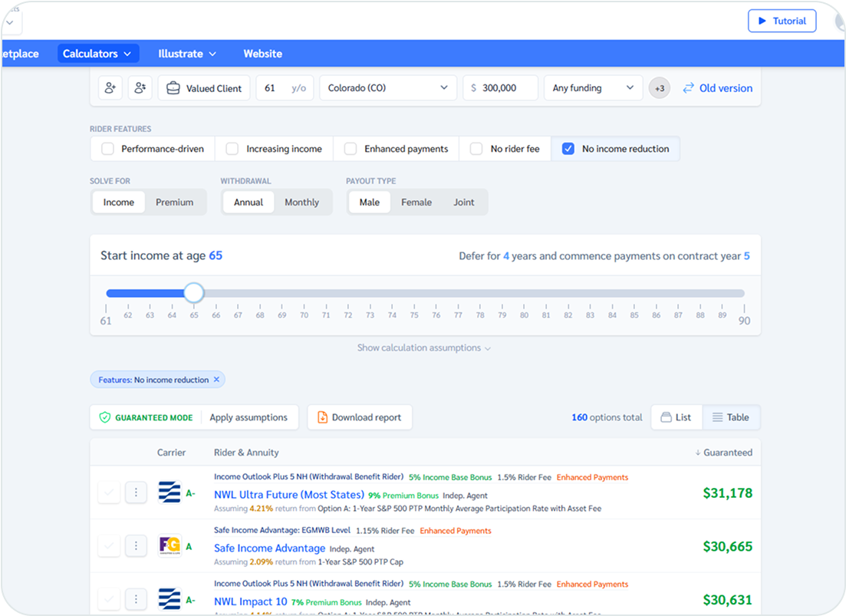Choose Female payout type
The height and width of the screenshot is (616, 846).
click(x=416, y=203)
